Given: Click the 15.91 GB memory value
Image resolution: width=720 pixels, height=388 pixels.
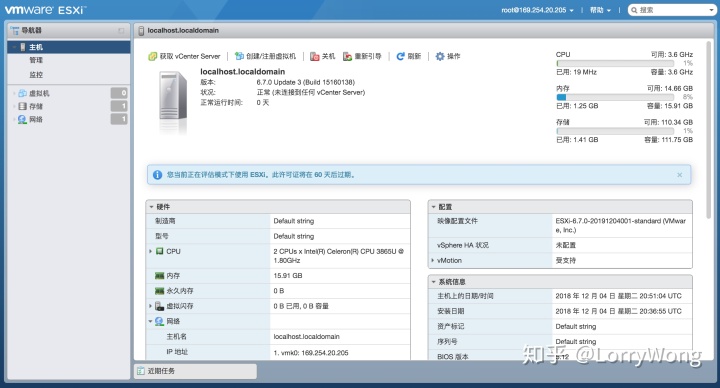Looking at the screenshot, I should [x=288, y=276].
